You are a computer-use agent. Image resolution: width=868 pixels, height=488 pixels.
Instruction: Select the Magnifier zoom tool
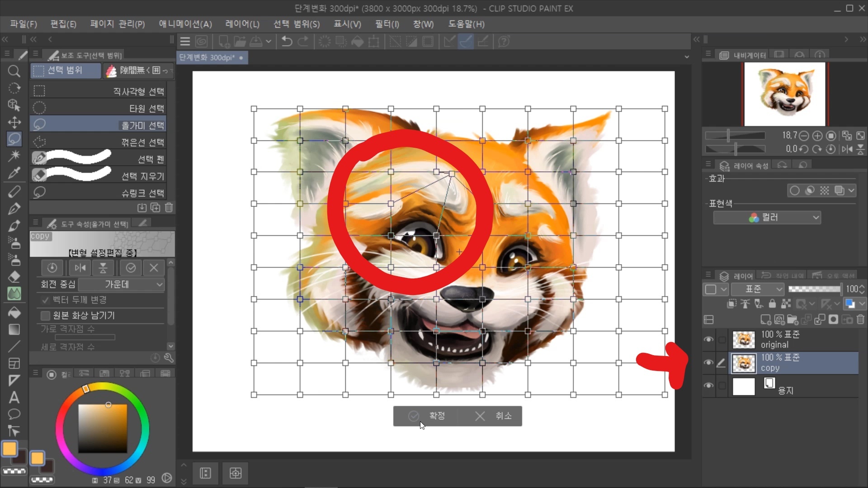(x=14, y=71)
